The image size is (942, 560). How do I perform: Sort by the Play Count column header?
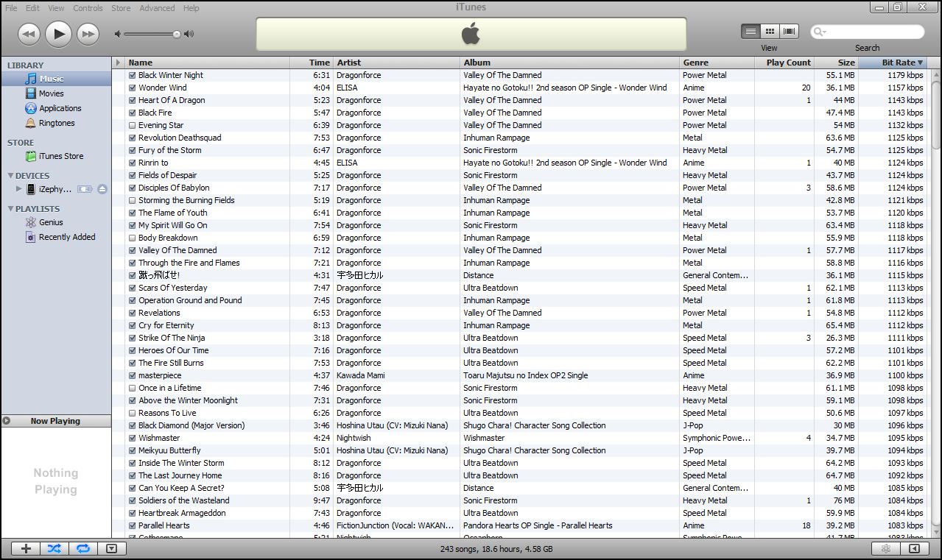coord(785,63)
